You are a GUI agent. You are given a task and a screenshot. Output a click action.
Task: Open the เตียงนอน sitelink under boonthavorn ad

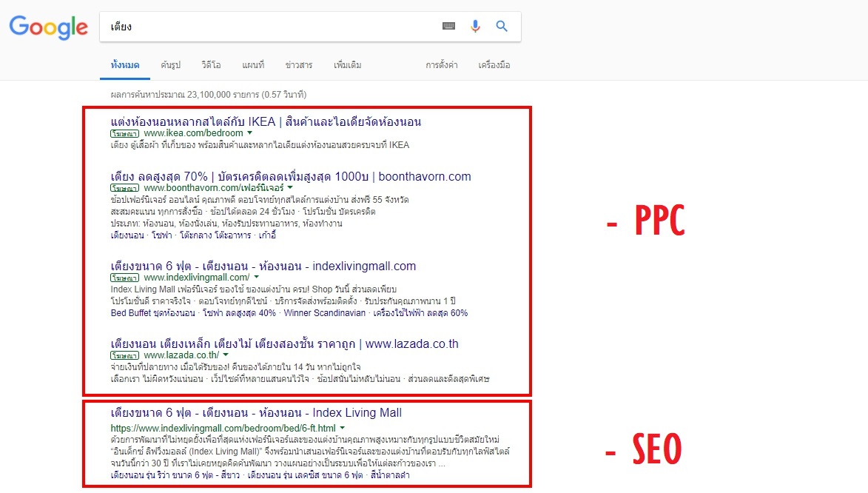[127, 235]
